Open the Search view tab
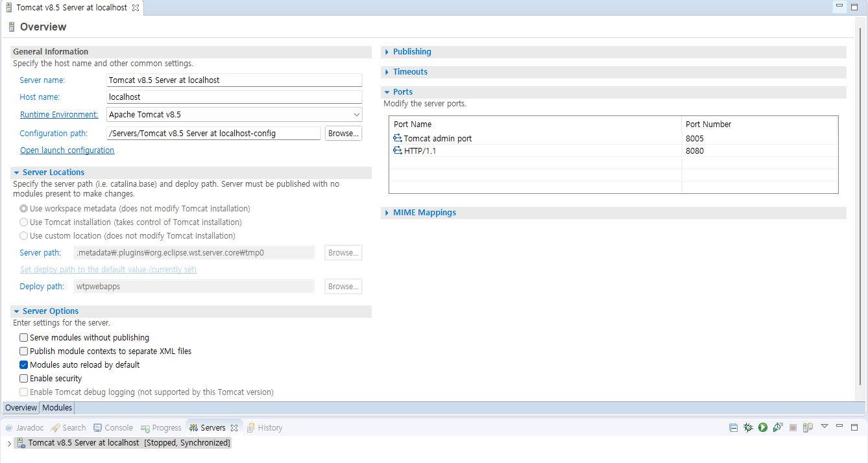This screenshot has width=868, height=463. [69, 428]
